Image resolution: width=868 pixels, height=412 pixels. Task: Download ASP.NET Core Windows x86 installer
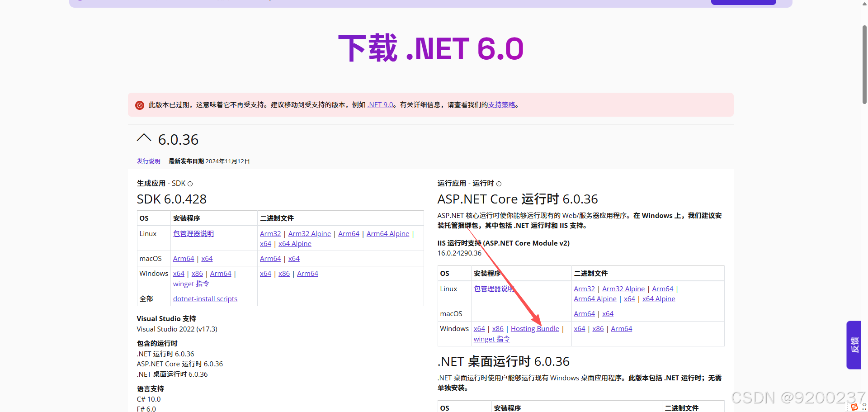point(498,328)
